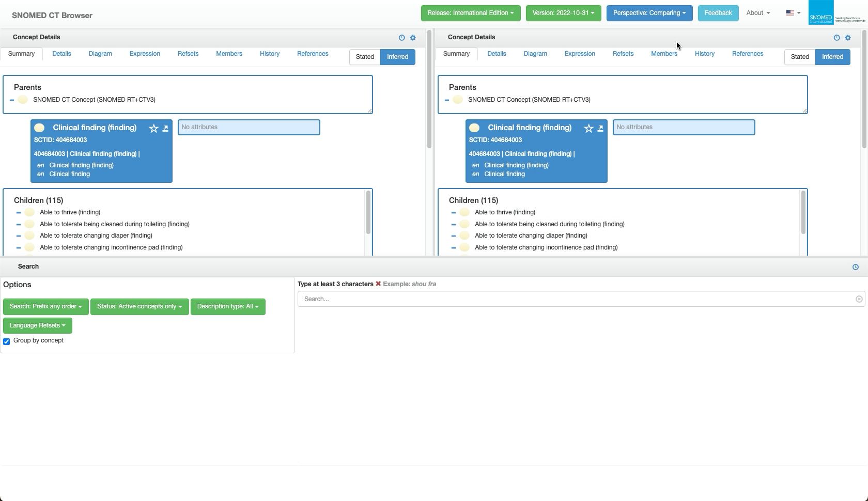Viewport: 868px width, 501px height.
Task: Clear the search box with X icon
Action: (x=859, y=299)
